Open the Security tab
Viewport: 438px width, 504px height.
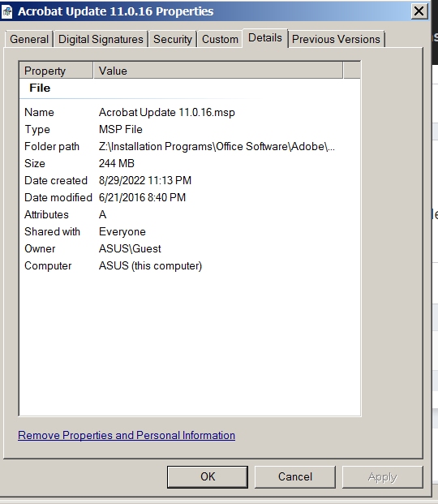[173, 39]
